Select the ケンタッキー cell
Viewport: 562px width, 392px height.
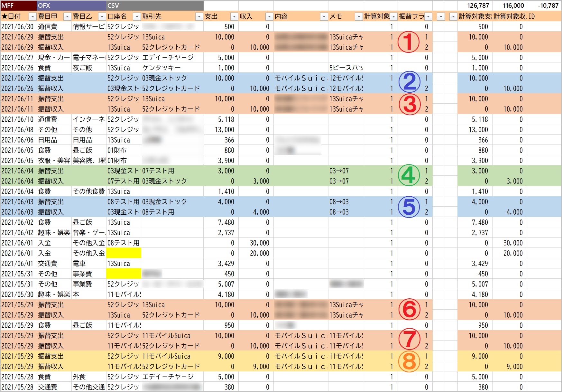172,68
